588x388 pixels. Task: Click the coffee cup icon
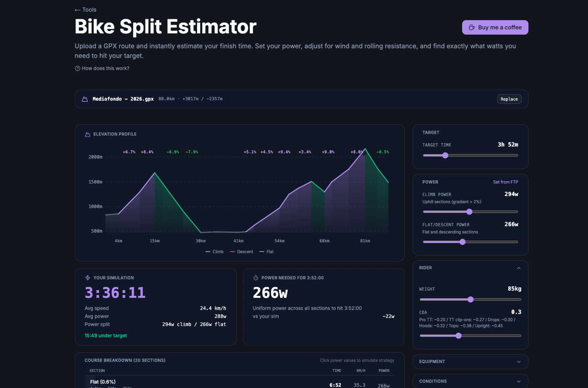pyautogui.click(x=472, y=27)
